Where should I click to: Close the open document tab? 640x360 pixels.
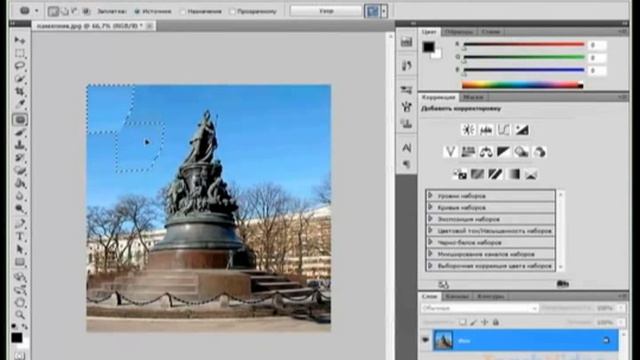(150, 26)
